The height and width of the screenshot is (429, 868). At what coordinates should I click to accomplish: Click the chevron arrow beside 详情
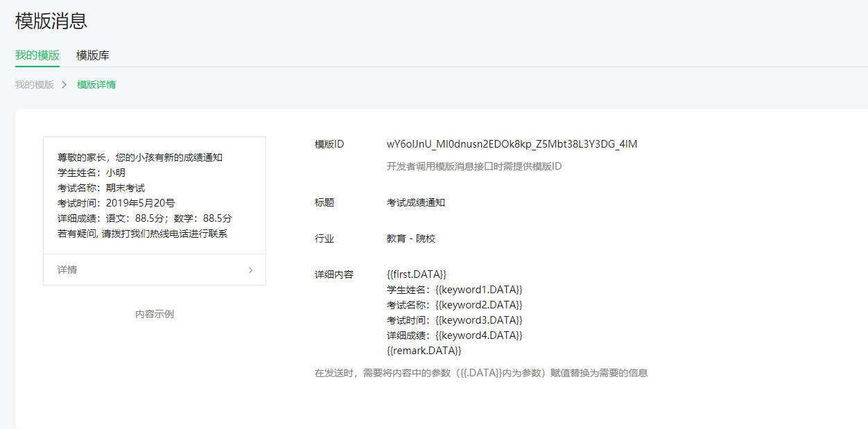pos(250,270)
